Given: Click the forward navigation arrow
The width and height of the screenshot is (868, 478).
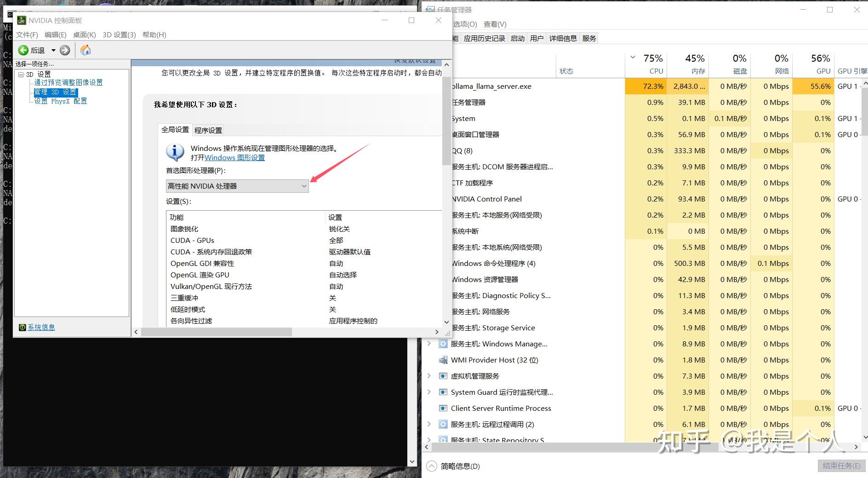Looking at the screenshot, I should [65, 50].
